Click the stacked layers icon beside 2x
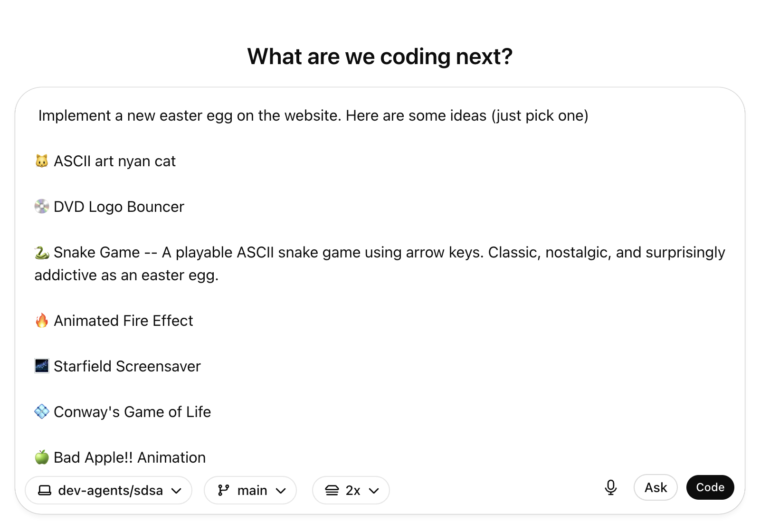 coord(332,490)
